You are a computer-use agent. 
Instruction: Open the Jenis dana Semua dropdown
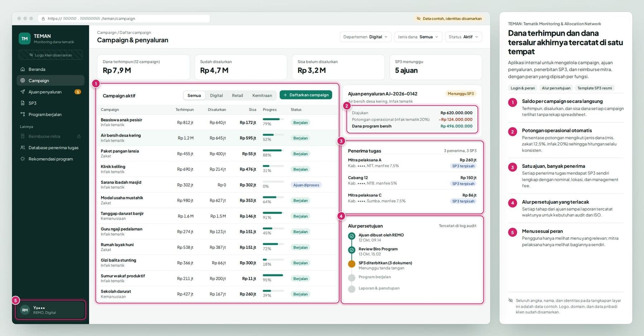click(418, 37)
